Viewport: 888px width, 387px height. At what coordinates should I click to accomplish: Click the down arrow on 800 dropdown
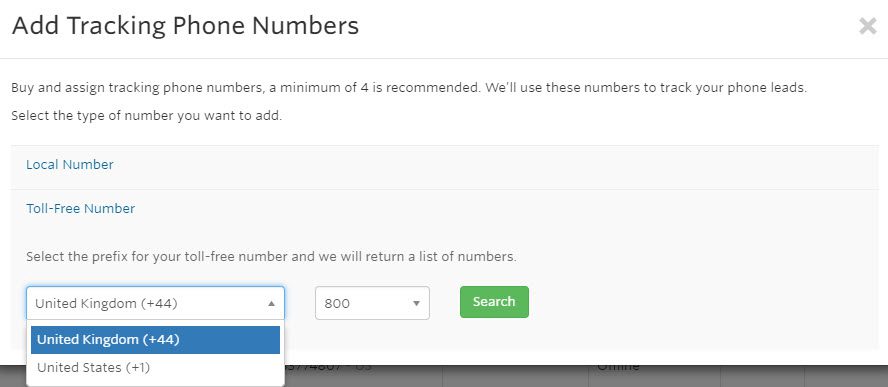416,304
